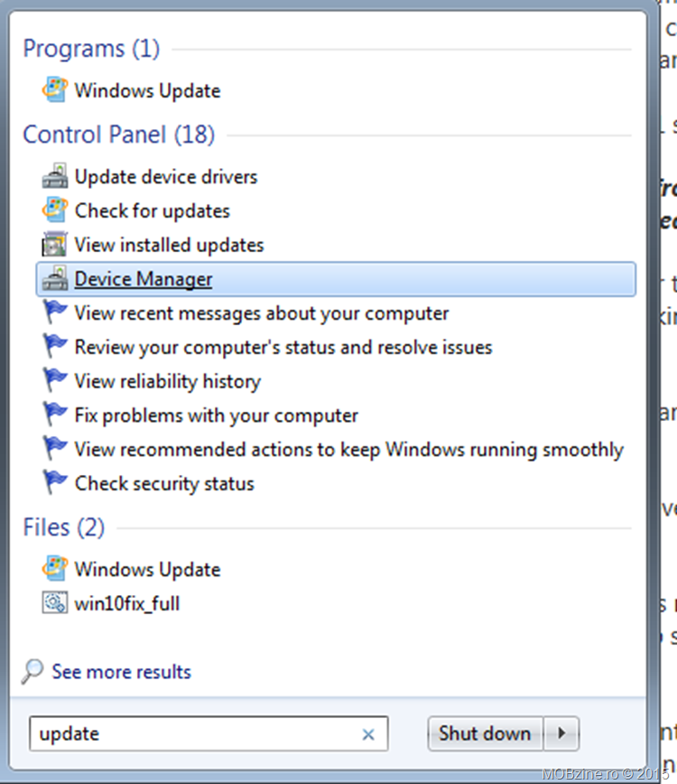The height and width of the screenshot is (784, 677).
Task: Open View installed updates entry
Action: (170, 245)
